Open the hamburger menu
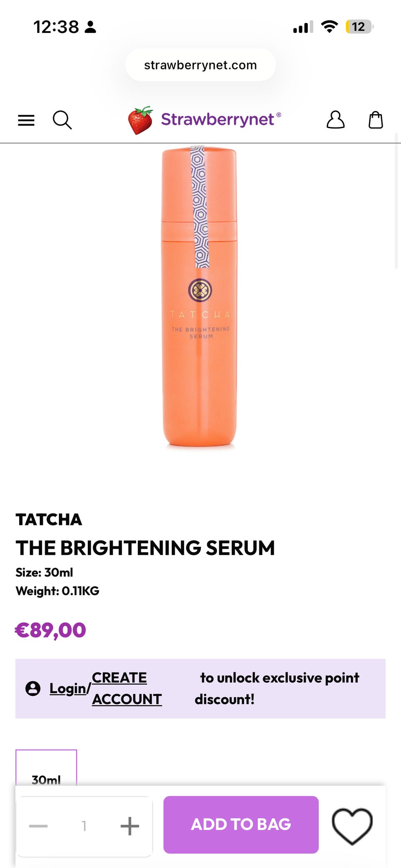Viewport: 401px width, 868px height. 26,120
